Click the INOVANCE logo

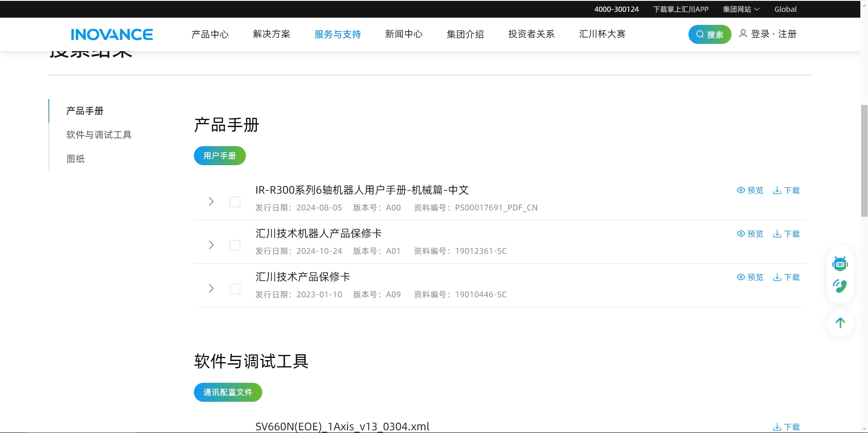point(112,34)
